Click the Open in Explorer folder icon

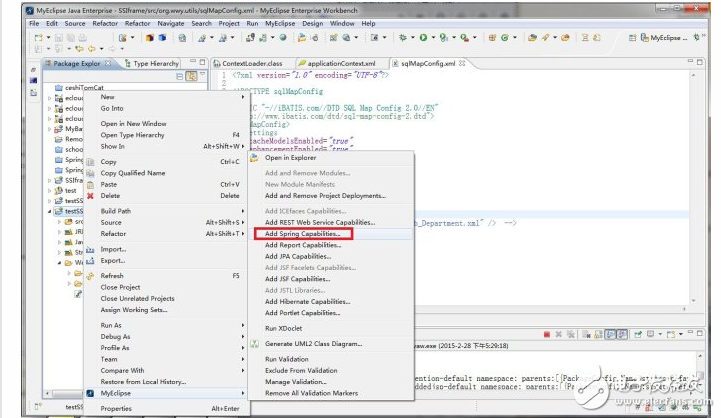254,158
